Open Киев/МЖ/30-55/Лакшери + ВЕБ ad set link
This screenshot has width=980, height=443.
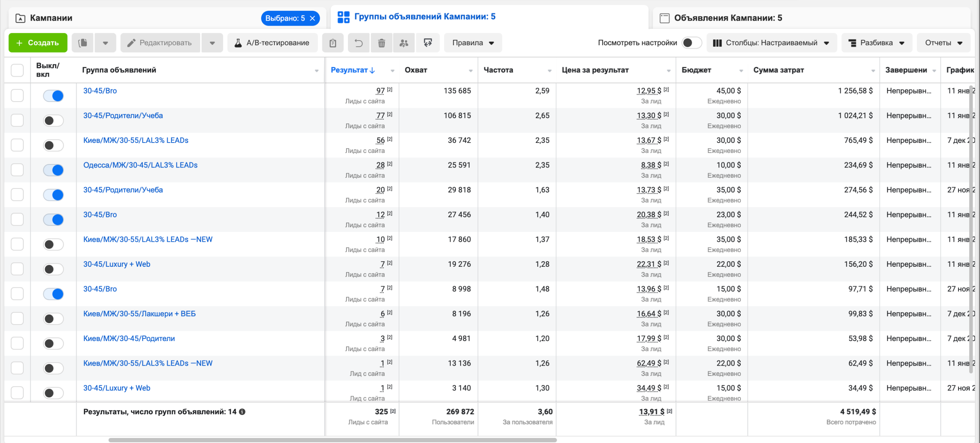[x=139, y=314]
